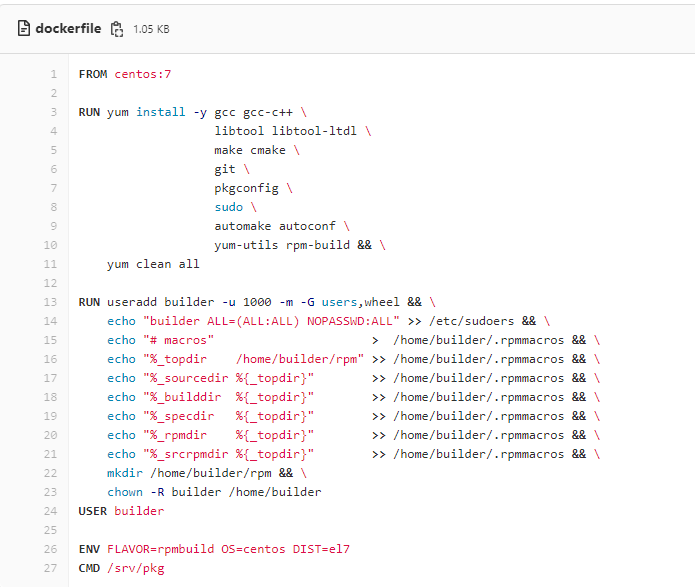Click "%_specdir on line 19
Screen dimensions: 695x587
click(179, 416)
